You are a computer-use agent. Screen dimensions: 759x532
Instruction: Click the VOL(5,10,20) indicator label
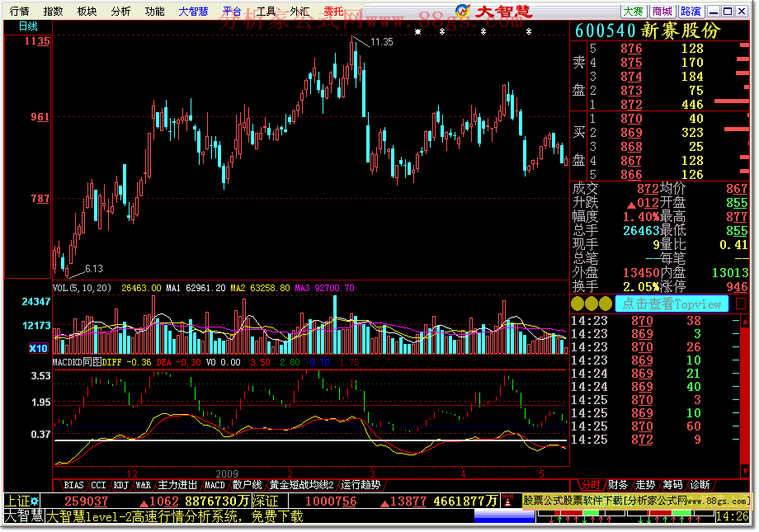point(82,288)
